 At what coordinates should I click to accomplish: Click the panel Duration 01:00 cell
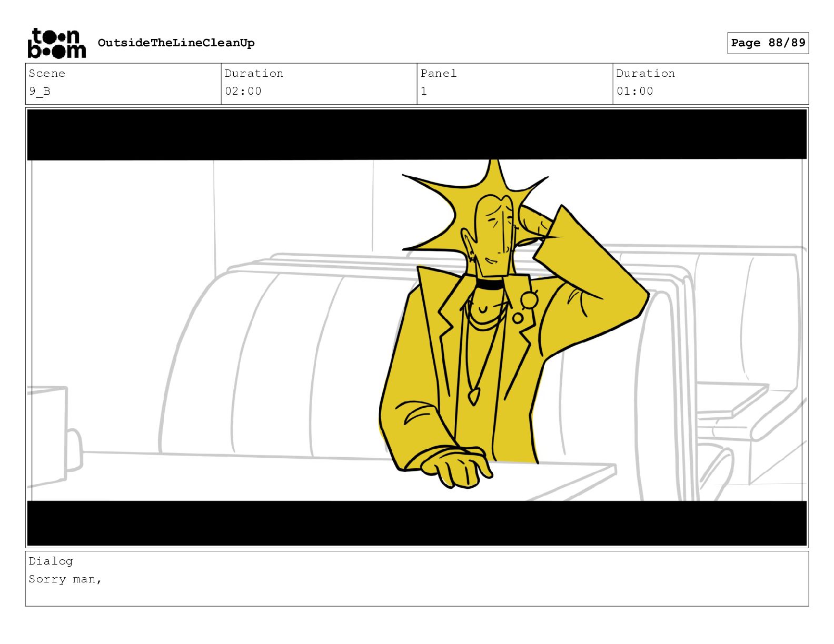coord(711,84)
